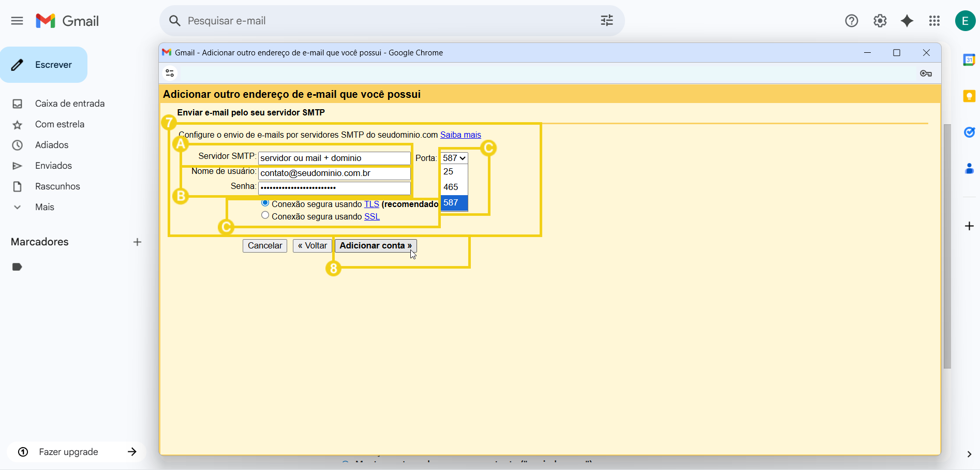Open Enviados folder

click(x=53, y=166)
